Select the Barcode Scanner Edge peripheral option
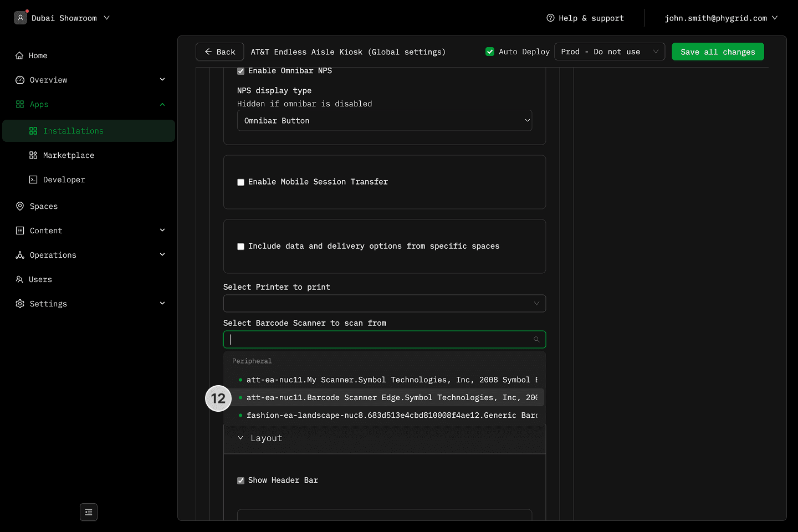Screen dimensions: 798x532 coord(388,397)
